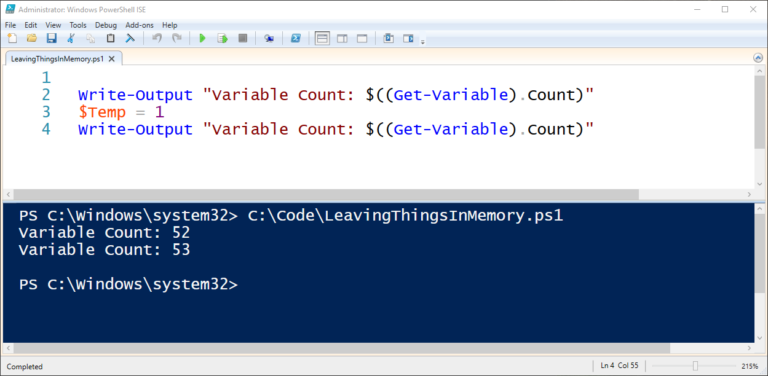The height and width of the screenshot is (376, 768).
Task: Click the Run Selection icon
Action: (222, 38)
